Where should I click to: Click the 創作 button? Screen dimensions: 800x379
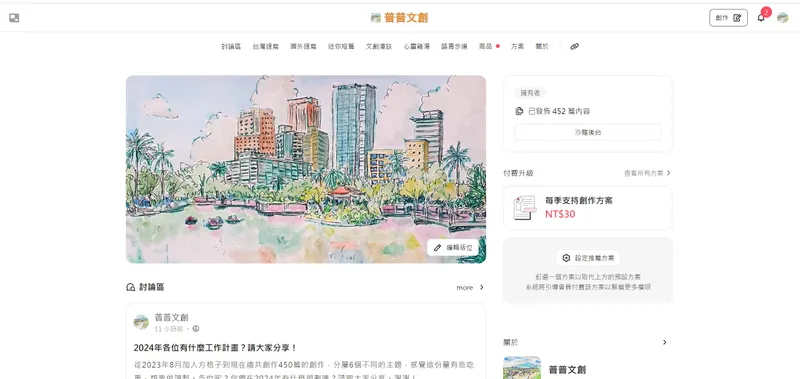tap(728, 18)
